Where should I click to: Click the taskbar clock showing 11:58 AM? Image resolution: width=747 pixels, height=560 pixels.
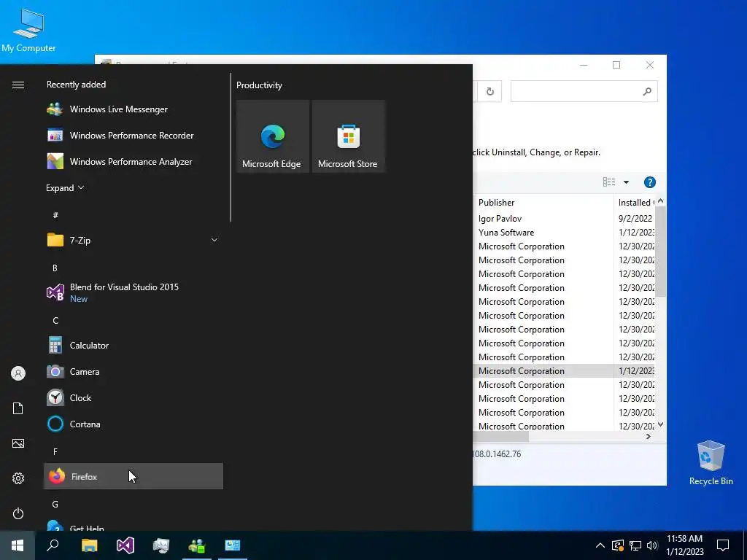pyautogui.click(x=684, y=545)
